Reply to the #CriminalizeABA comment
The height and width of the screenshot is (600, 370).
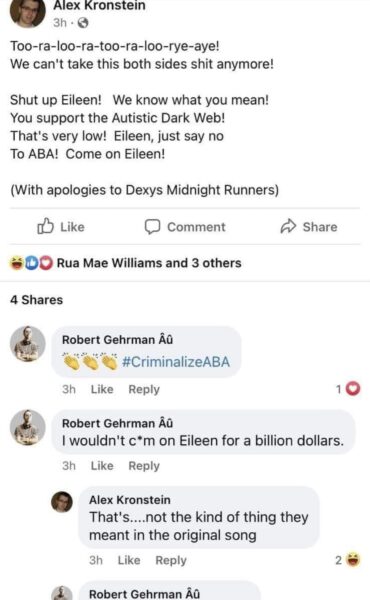pos(144,390)
